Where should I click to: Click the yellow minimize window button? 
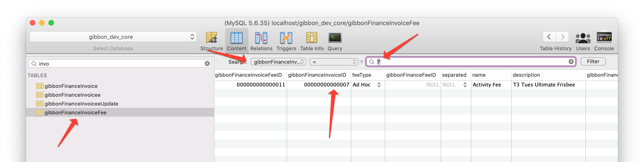coord(42,23)
